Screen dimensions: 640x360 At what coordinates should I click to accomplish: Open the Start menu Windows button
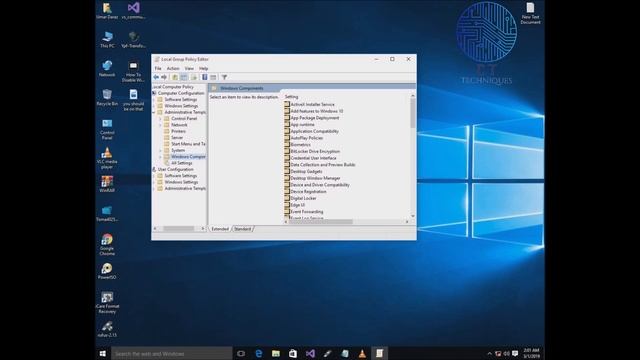pyautogui.click(x=103, y=353)
